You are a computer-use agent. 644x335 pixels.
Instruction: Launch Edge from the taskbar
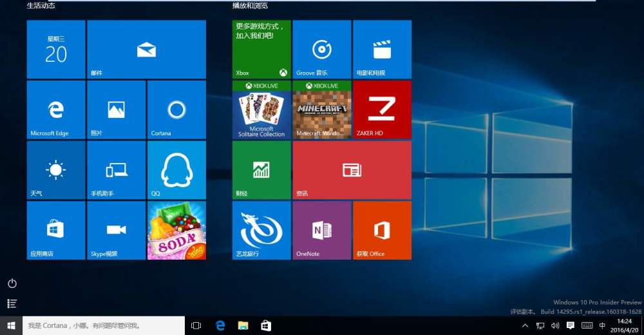(220, 325)
